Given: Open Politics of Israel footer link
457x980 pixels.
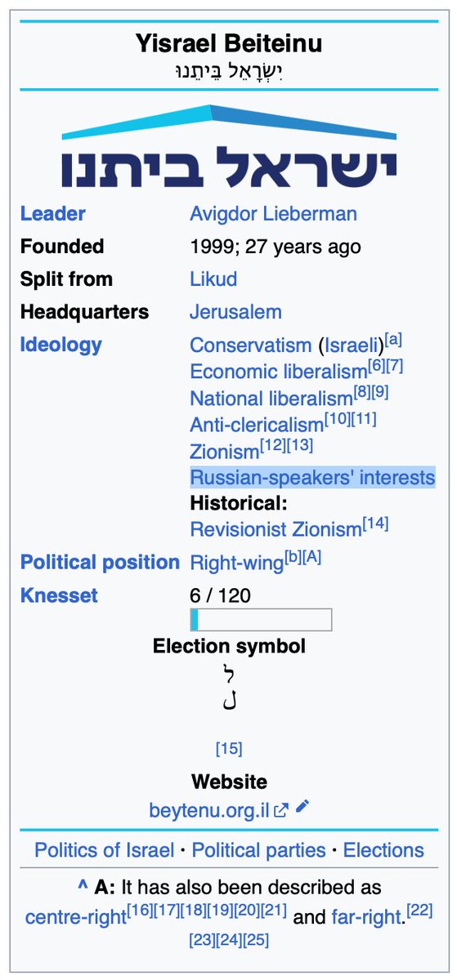Looking at the screenshot, I should pos(105,850).
